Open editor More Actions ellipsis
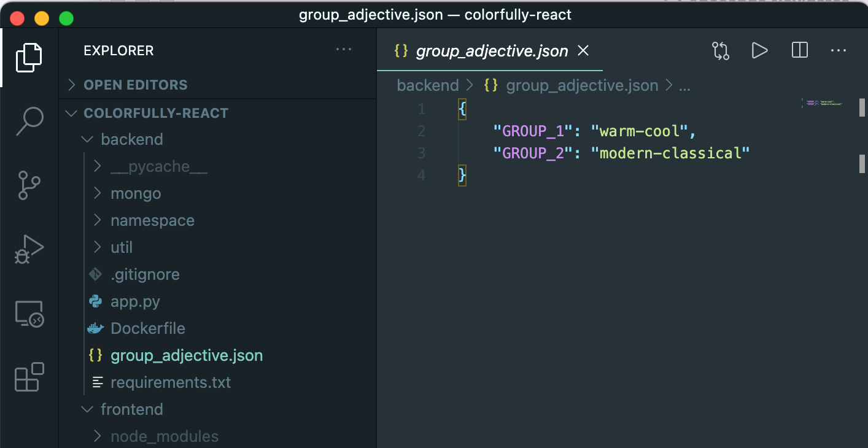Screen dimensions: 868x448 click(x=839, y=50)
